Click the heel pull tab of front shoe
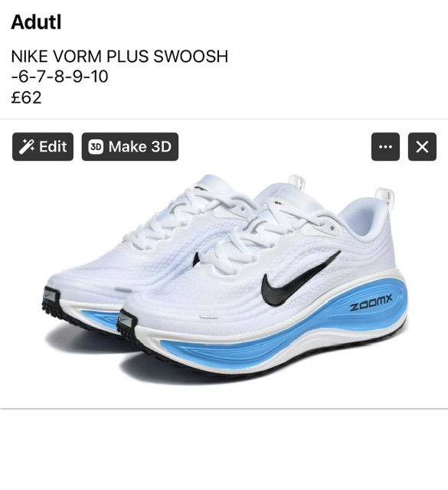 pyautogui.click(x=385, y=197)
